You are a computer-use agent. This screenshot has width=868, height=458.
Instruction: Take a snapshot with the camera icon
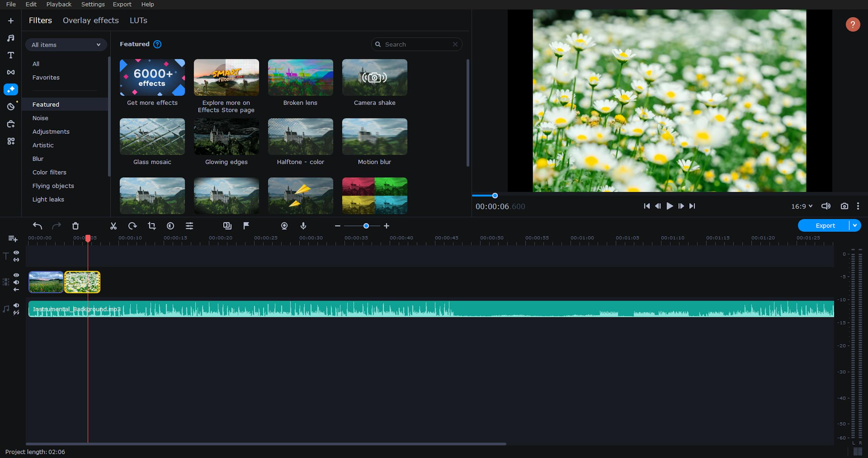[x=844, y=206]
